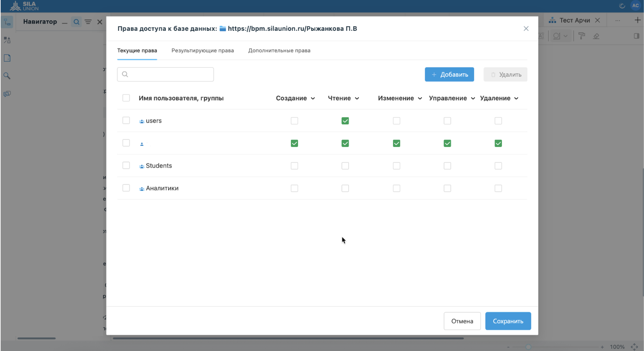Click the Добавить button

tap(449, 75)
